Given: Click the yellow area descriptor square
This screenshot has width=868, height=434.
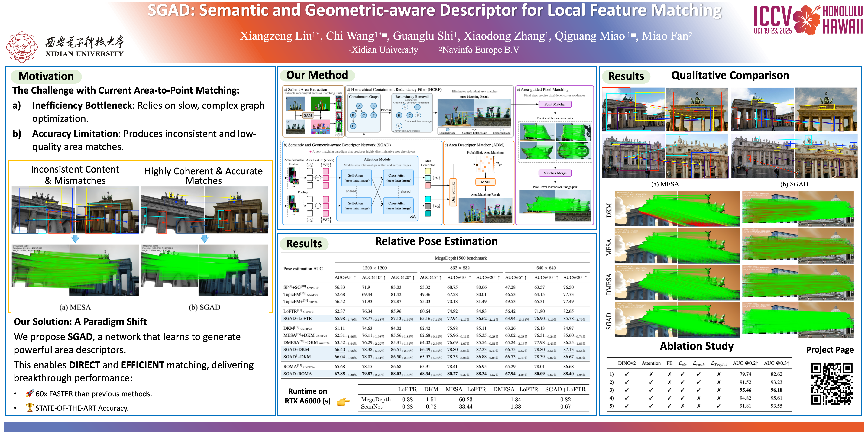Looking at the screenshot, I should pos(428,171).
